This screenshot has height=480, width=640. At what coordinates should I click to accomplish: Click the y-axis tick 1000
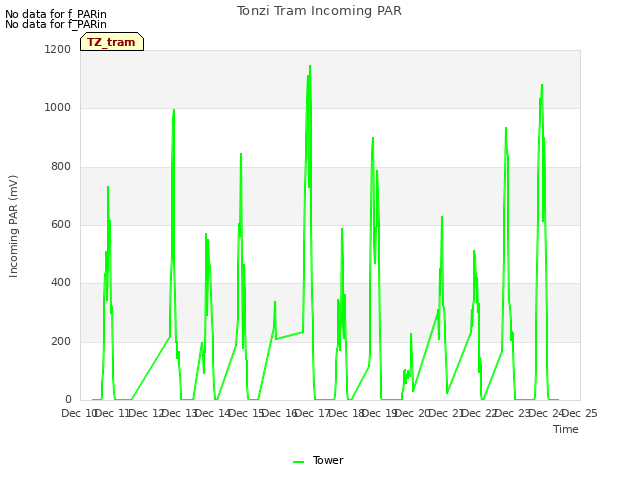[58, 108]
